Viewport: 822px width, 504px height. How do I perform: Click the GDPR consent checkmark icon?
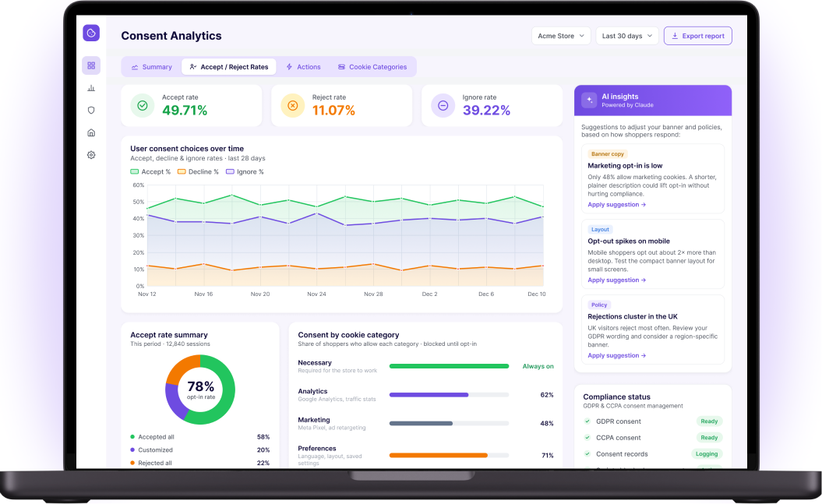pos(587,421)
